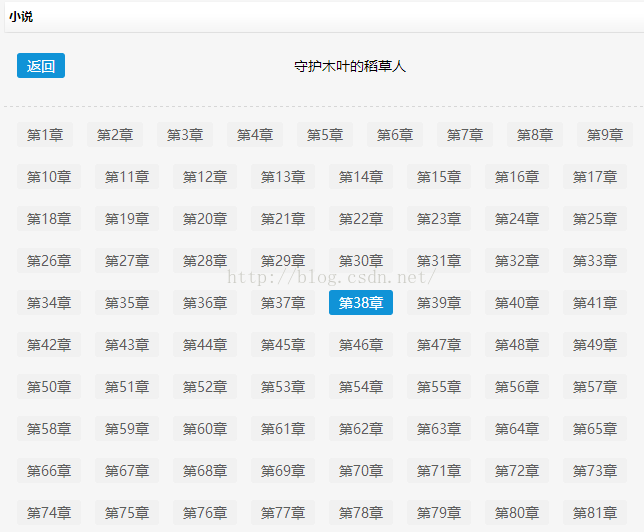Go to chapter 第66章

click(x=49, y=470)
